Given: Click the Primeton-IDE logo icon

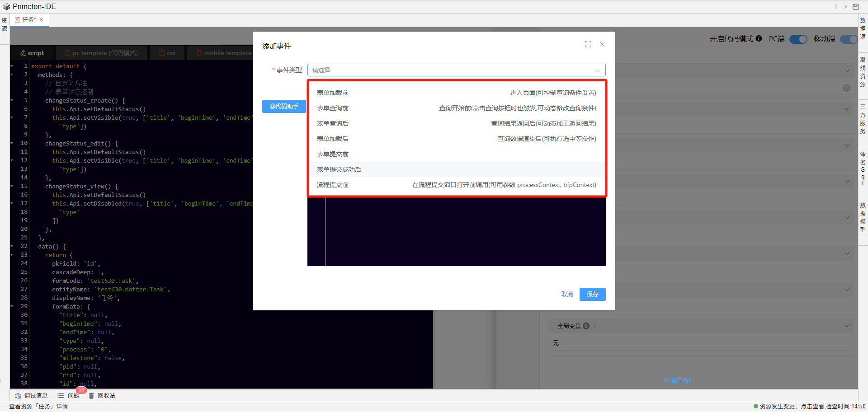Looking at the screenshot, I should [x=6, y=7].
